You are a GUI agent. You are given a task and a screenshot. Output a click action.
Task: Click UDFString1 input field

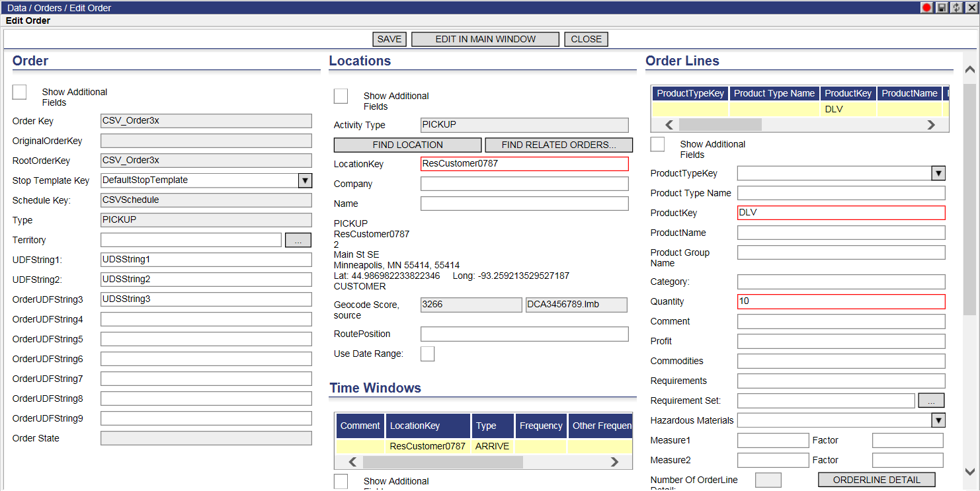[206, 260]
